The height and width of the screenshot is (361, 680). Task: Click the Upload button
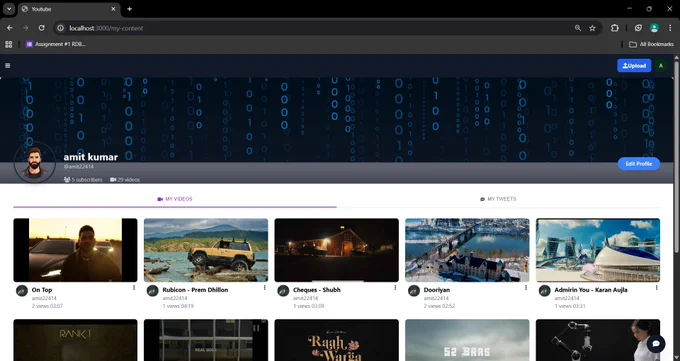pos(634,66)
